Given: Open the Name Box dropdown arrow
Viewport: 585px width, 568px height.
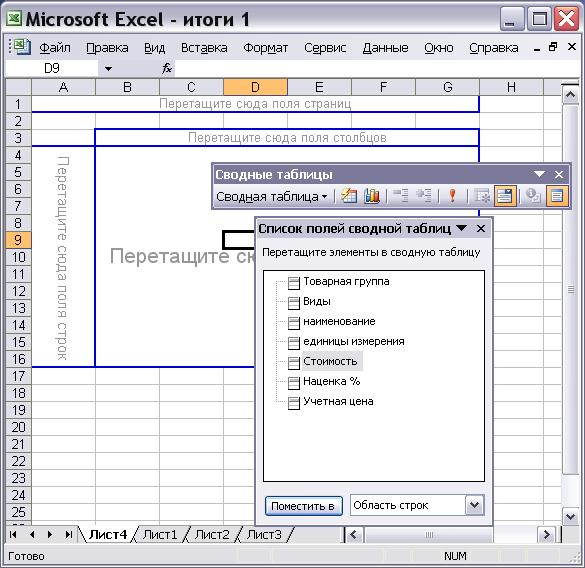Looking at the screenshot, I should tap(108, 69).
